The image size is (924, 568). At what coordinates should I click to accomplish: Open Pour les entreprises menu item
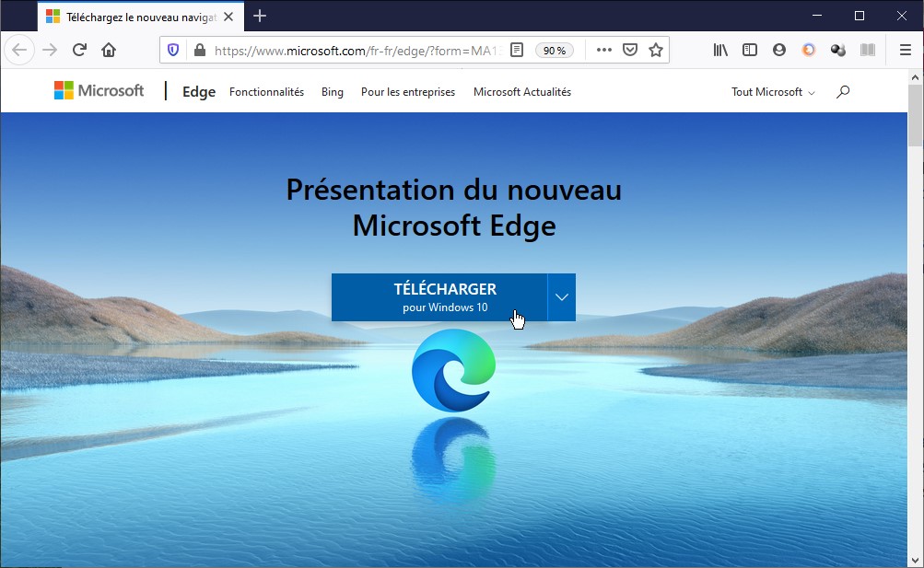click(x=408, y=92)
